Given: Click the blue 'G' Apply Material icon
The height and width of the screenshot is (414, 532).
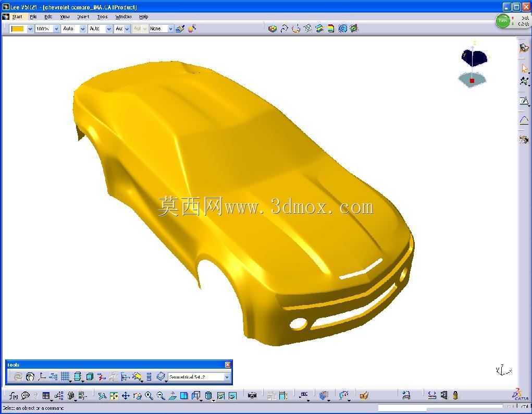Looking at the screenshot, I should click(324, 396).
